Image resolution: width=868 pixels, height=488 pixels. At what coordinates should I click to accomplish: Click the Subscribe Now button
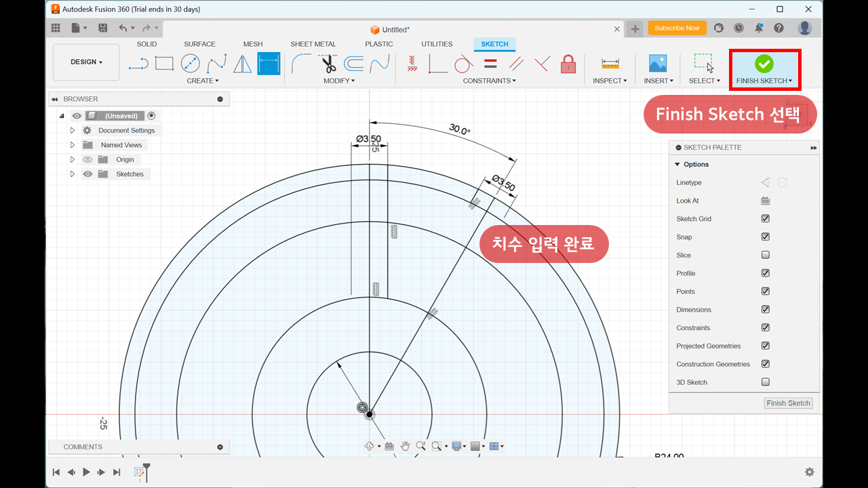[x=677, y=28]
